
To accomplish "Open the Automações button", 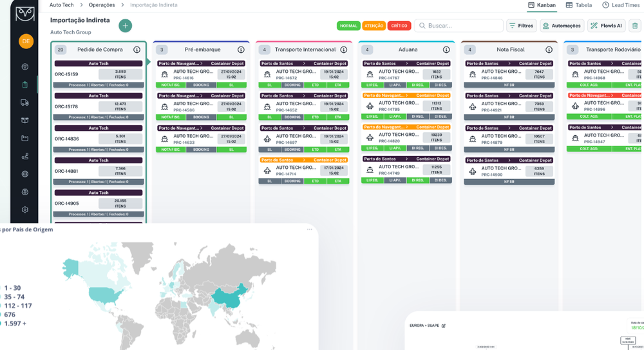I will [x=562, y=26].
